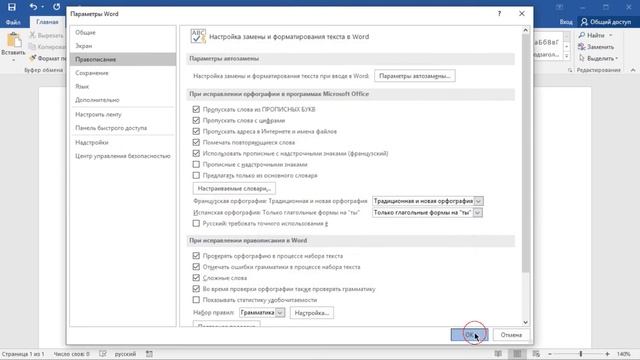Click the Share person icon
This screenshot has height=360, width=640.
584,22
